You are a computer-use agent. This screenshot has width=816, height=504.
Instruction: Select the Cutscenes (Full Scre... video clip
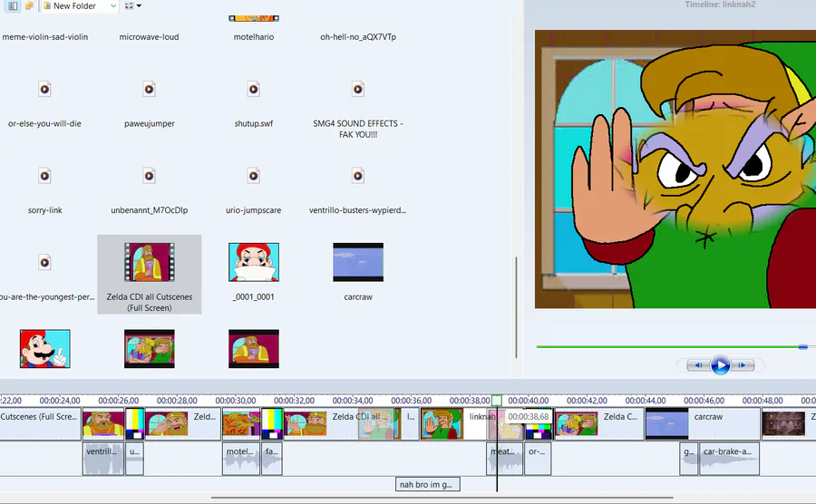(41, 423)
